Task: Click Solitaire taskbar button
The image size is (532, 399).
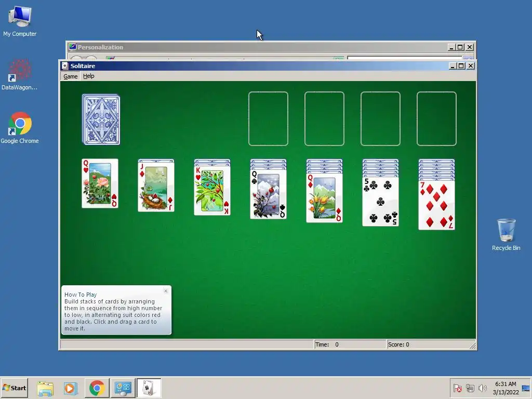Action: 149,388
